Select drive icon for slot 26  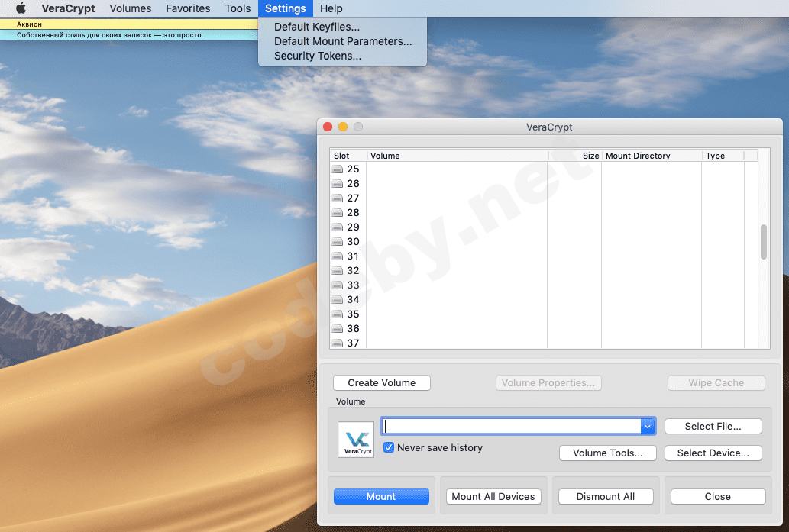point(337,184)
